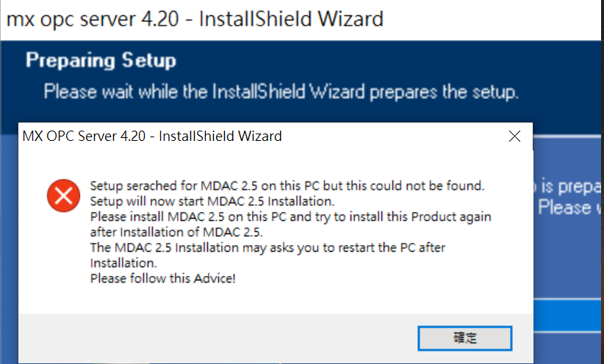Click the lone 'Installation.' text line
This screenshot has height=364, width=604.
coord(123,262)
